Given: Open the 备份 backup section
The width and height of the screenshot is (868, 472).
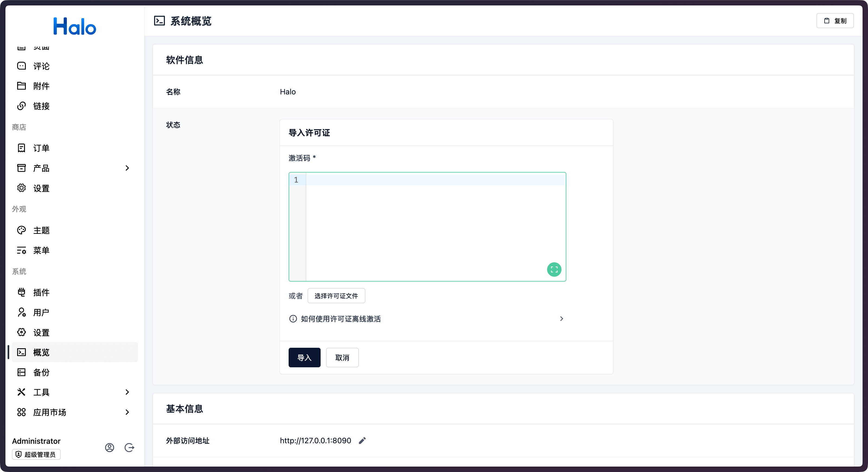Looking at the screenshot, I should [41, 372].
